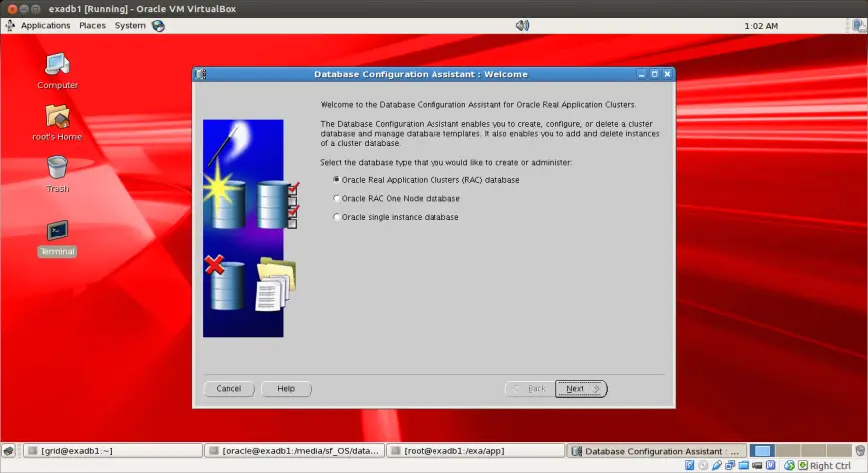The image size is (868, 473).
Task: Click VirtualBox shared folders indicator
Action: [x=744, y=465]
